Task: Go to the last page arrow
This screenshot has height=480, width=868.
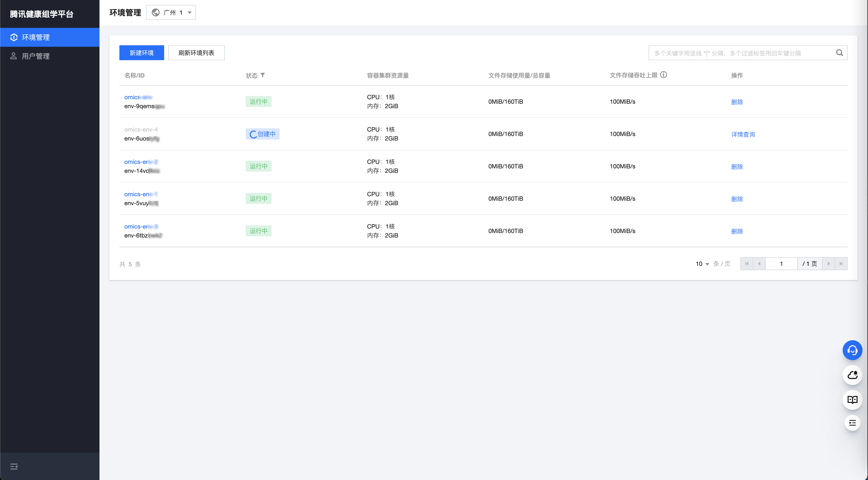Action: tap(841, 264)
